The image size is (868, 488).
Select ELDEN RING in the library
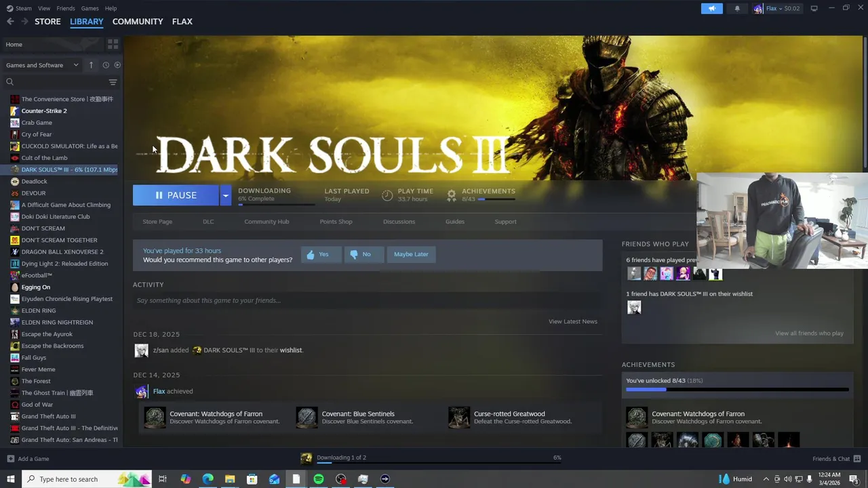point(39,310)
